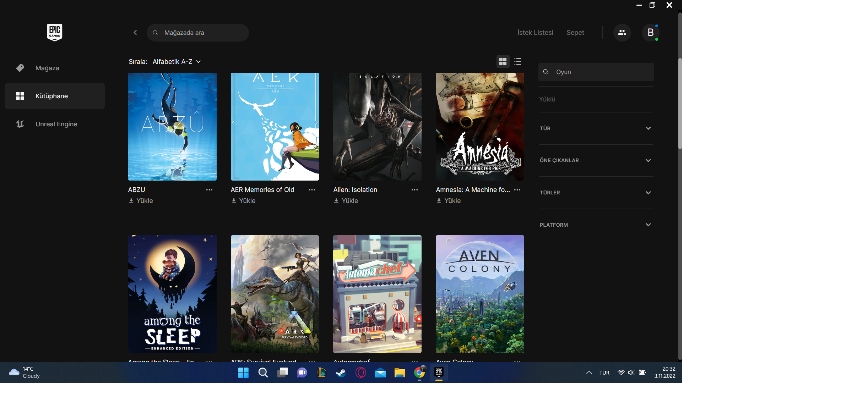Viewport: 868px width, 403px height.
Task: Go back with the arrow icon
Action: click(135, 33)
